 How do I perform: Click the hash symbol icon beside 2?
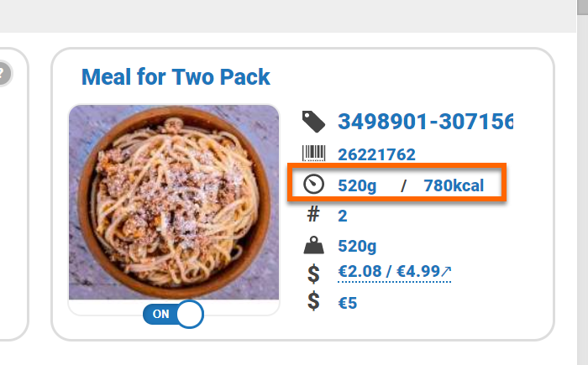coord(313,216)
